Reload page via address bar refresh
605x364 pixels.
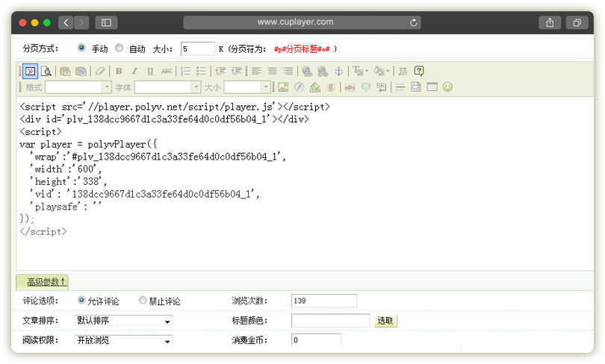click(415, 23)
